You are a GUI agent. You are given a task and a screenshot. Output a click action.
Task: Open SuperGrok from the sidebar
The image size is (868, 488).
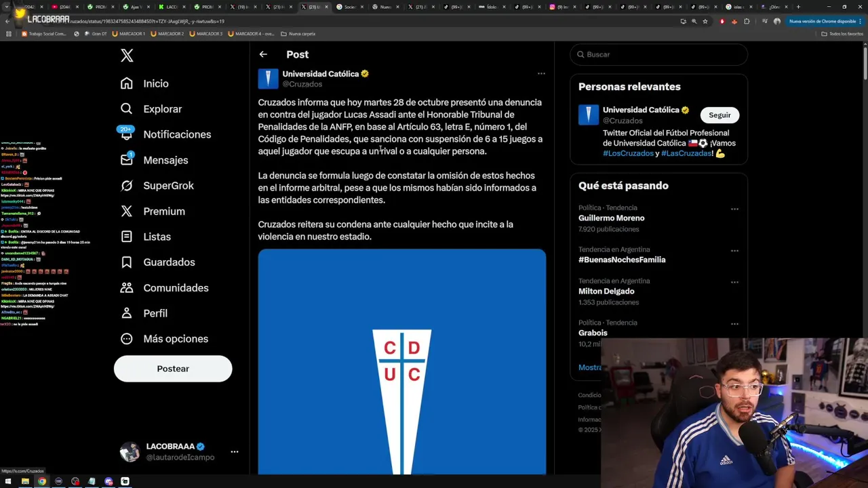click(x=157, y=186)
